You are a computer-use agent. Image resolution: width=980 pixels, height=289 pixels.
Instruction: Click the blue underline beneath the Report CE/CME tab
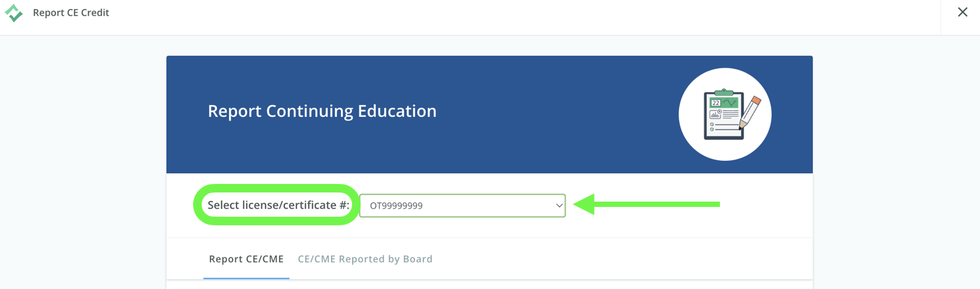[x=246, y=278]
